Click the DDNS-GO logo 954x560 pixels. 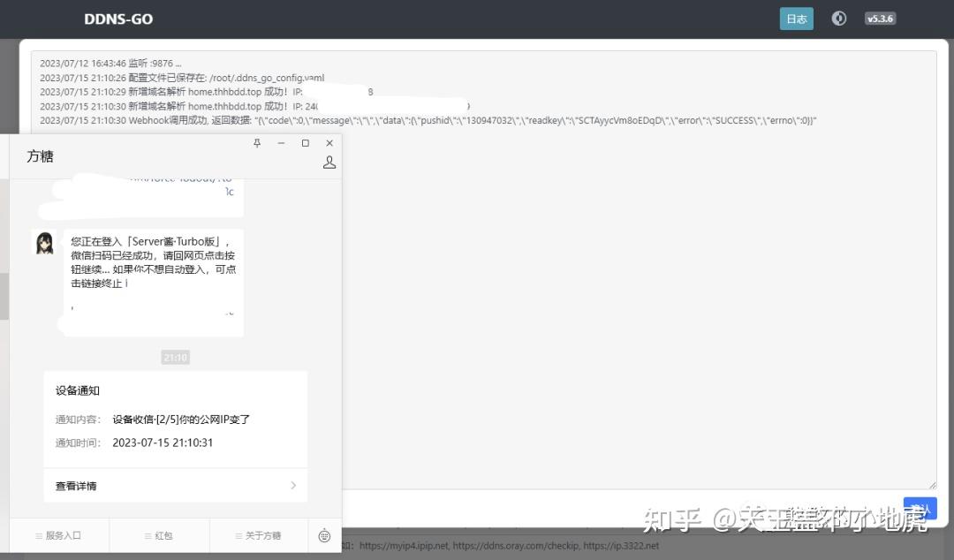click(x=117, y=19)
